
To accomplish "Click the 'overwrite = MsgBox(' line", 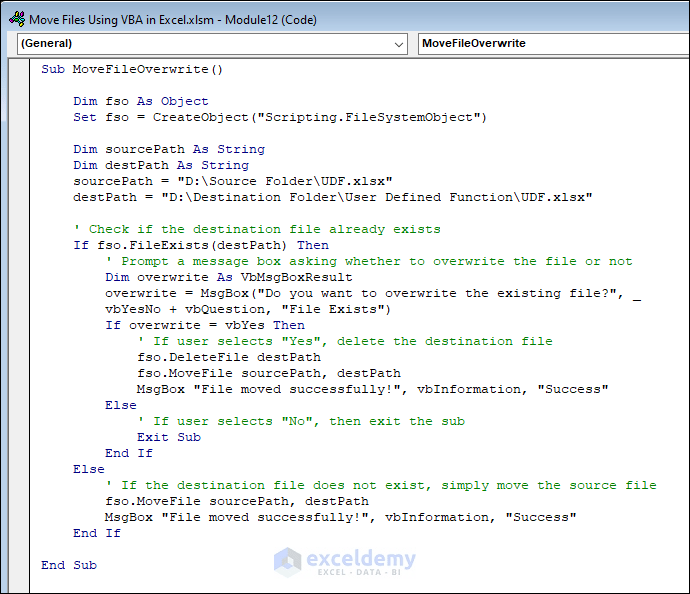I will pyautogui.click(x=373, y=293).
